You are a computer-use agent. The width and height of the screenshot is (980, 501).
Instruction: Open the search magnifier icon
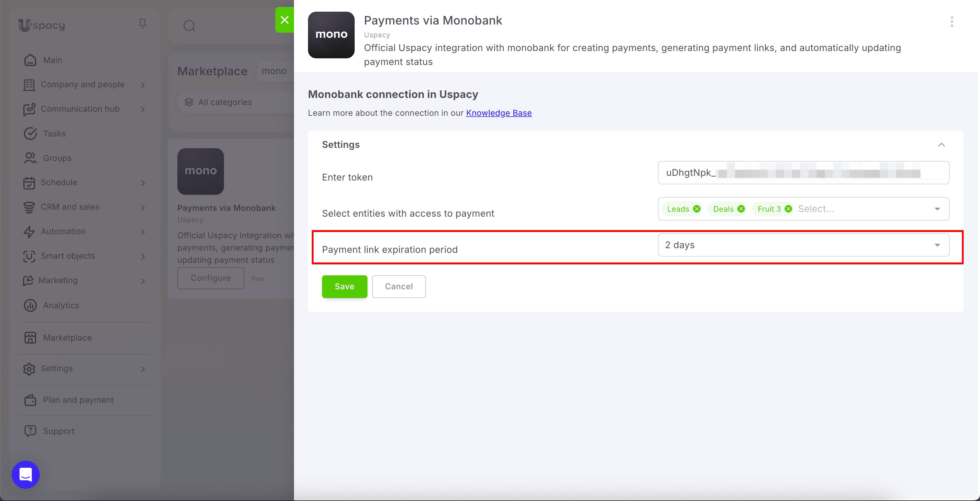[x=189, y=26]
